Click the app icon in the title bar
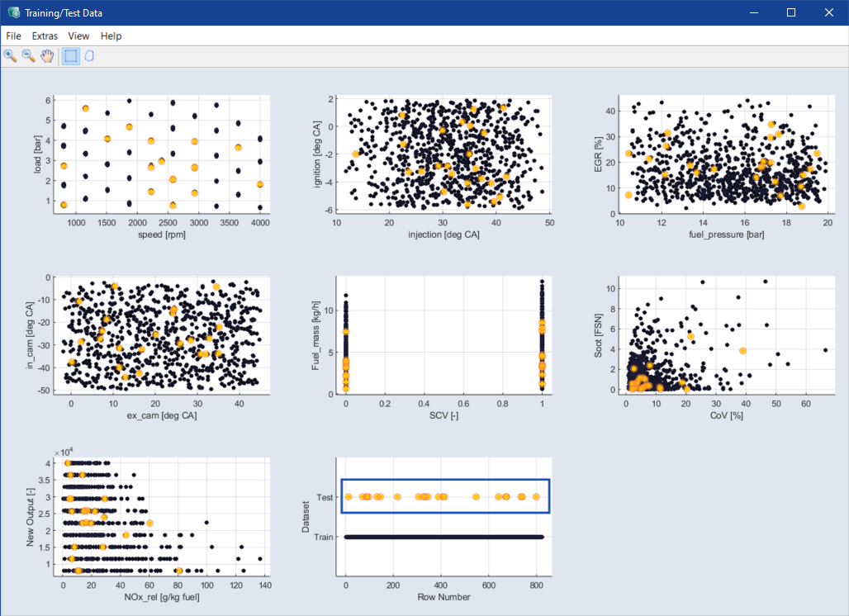Image resolution: width=849 pixels, height=616 pixels. click(x=14, y=12)
